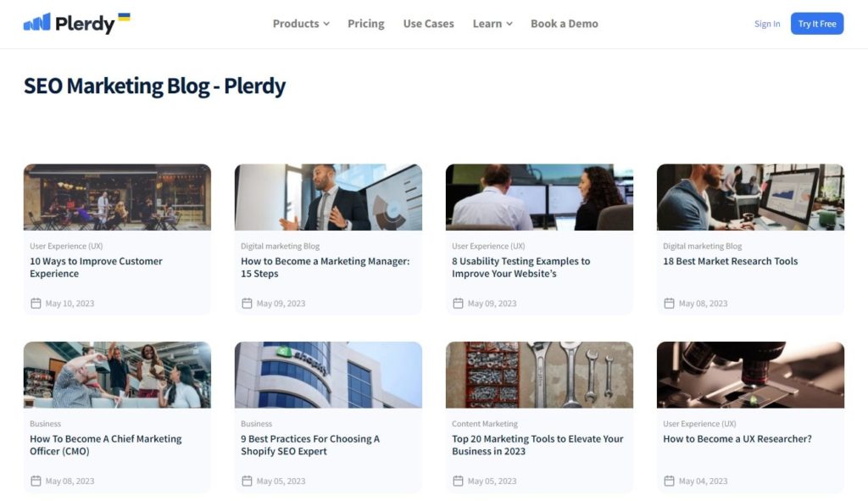Image resolution: width=868 pixels, height=501 pixels.
Task: Expand the Learn dropdown menu
Action: point(492,24)
